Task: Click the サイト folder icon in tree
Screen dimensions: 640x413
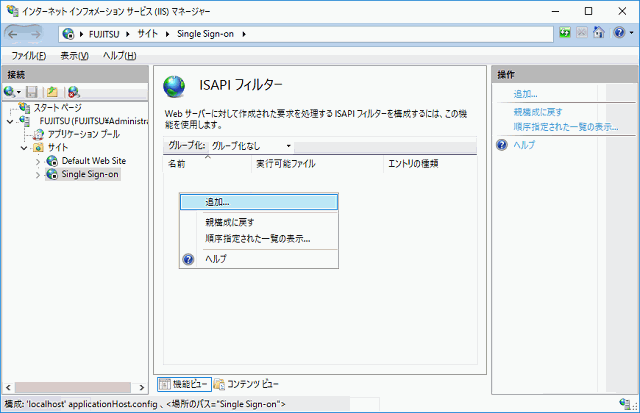Action: click(38, 147)
